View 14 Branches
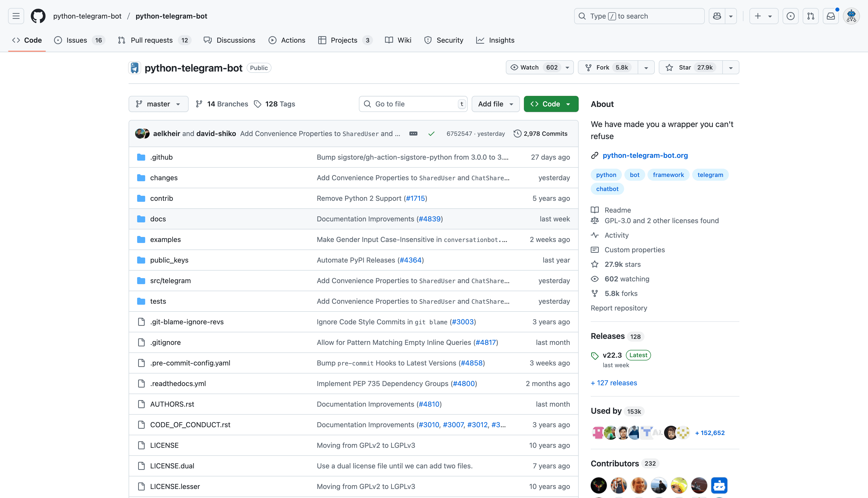The image size is (868, 498). tap(222, 104)
